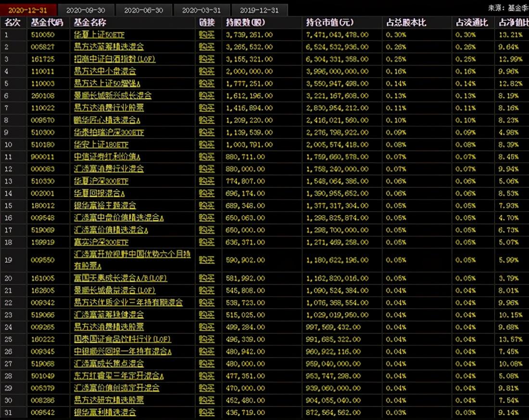Open the 汇添富价值创造定开混合 fund link
The height and width of the screenshot is (420, 529).
point(117,388)
